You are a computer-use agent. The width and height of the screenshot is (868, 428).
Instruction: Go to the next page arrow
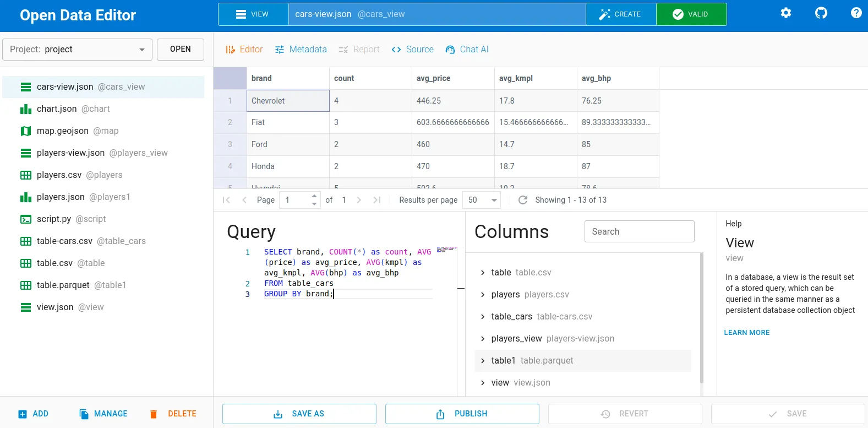coord(359,200)
